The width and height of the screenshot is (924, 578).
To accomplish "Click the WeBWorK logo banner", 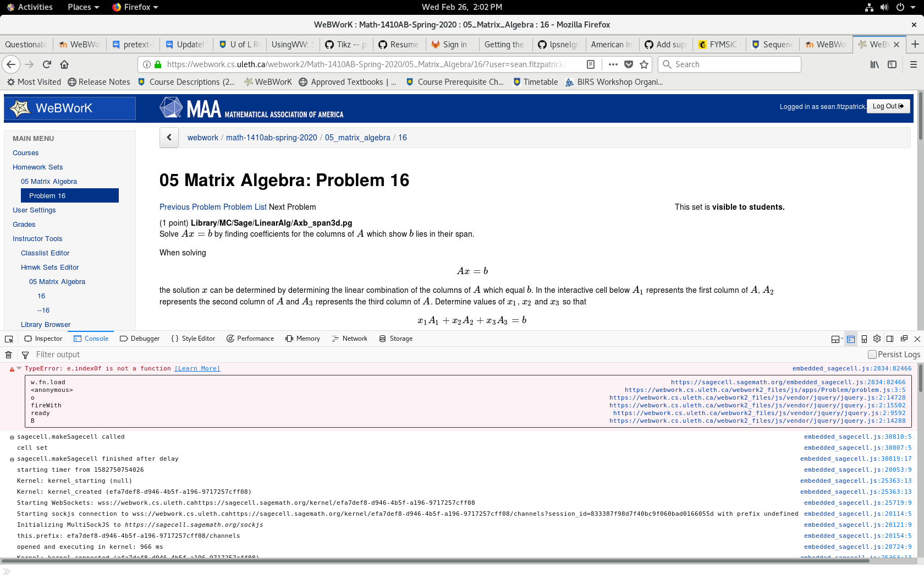I will pos(70,108).
